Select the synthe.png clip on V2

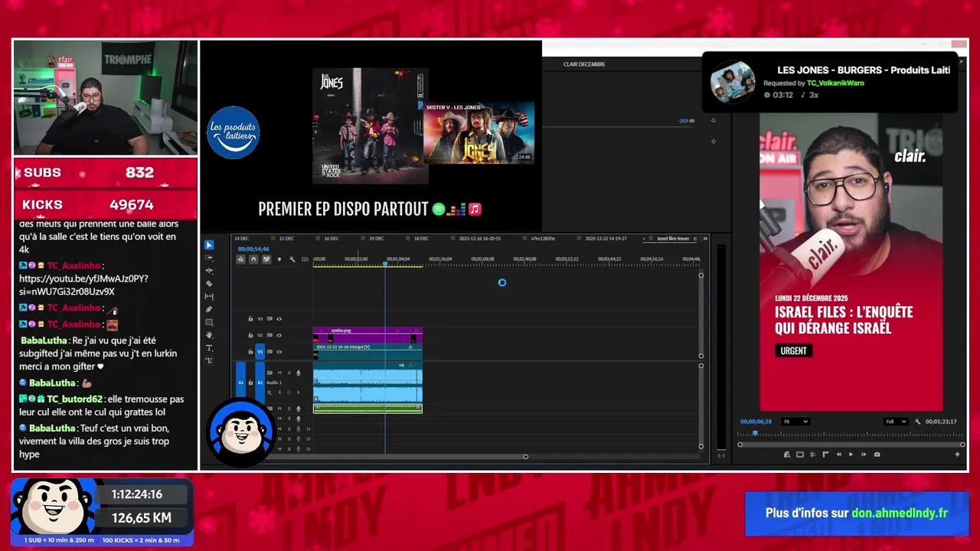367,336
